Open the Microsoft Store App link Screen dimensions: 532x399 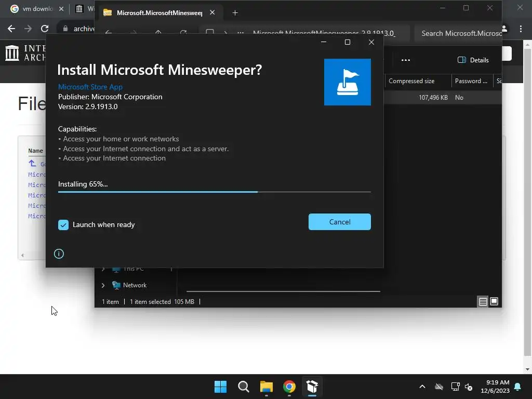pyautogui.click(x=90, y=87)
